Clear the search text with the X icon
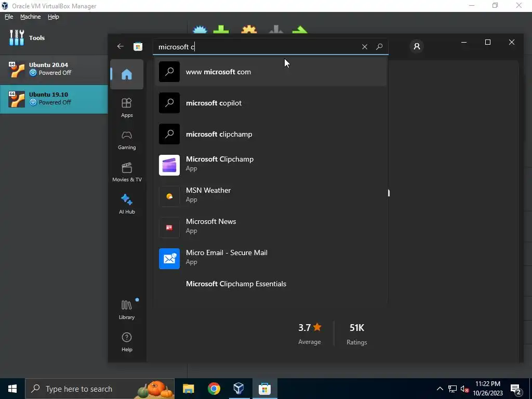 [x=364, y=47]
